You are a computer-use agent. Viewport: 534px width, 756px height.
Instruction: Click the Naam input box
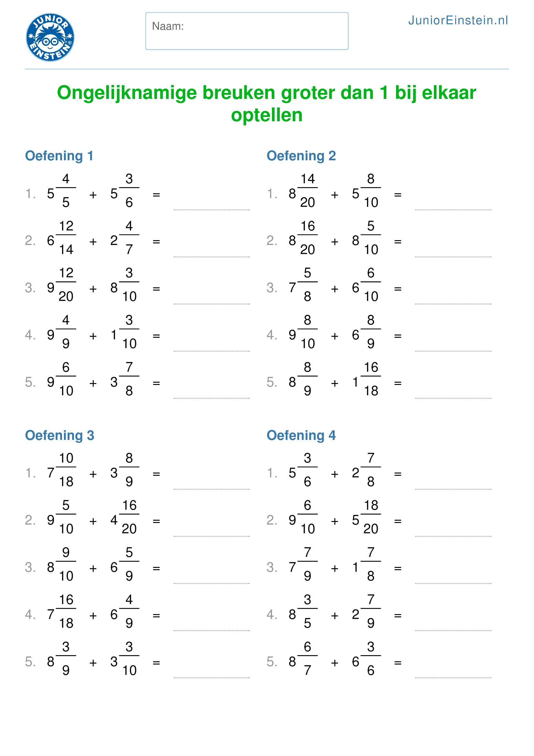click(247, 31)
